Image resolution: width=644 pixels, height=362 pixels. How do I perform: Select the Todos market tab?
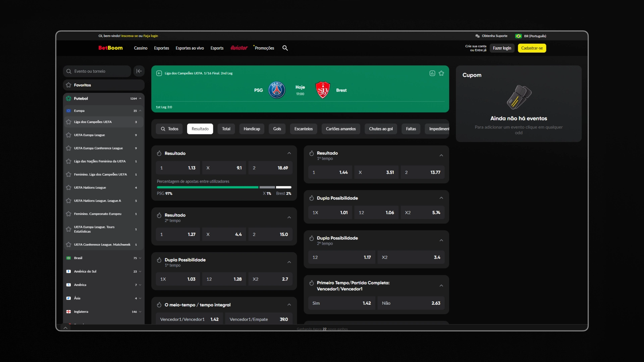coord(169,129)
